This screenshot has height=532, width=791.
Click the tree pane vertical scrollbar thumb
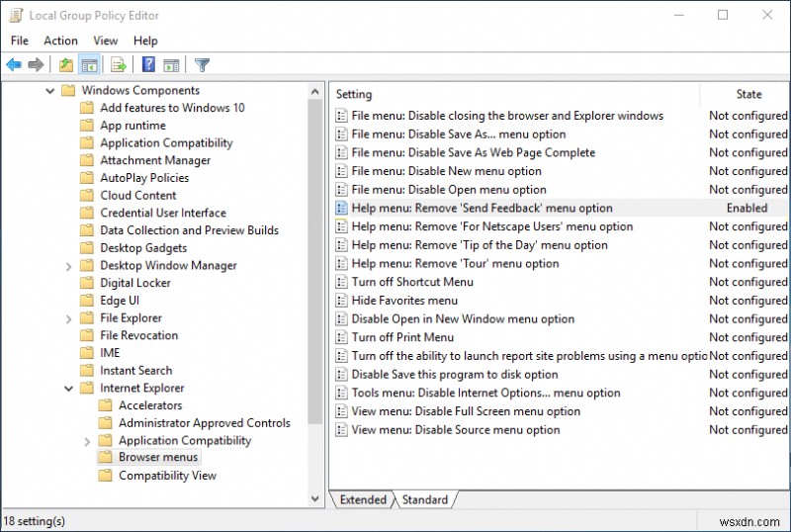tap(315, 261)
